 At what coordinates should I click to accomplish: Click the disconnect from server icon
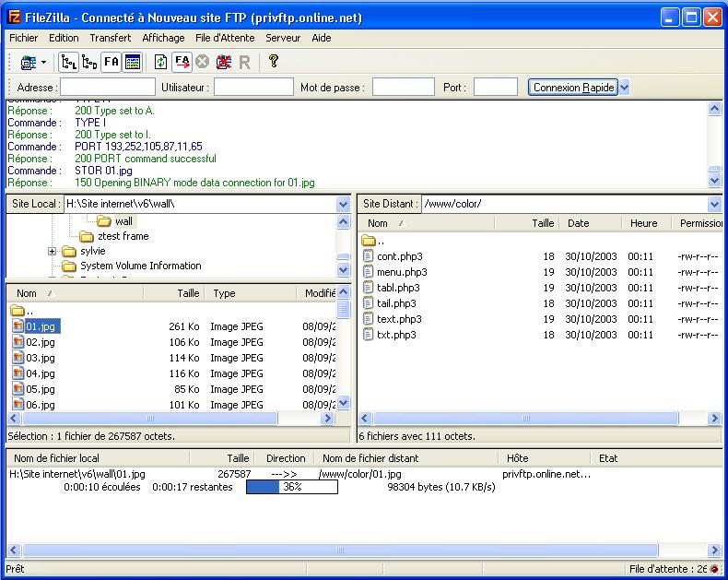[x=223, y=62]
